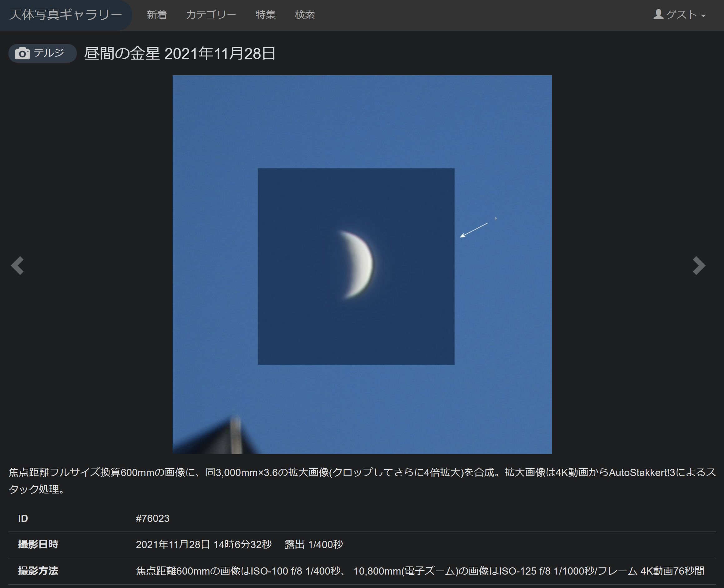Go to the 特集 page

pos(265,15)
